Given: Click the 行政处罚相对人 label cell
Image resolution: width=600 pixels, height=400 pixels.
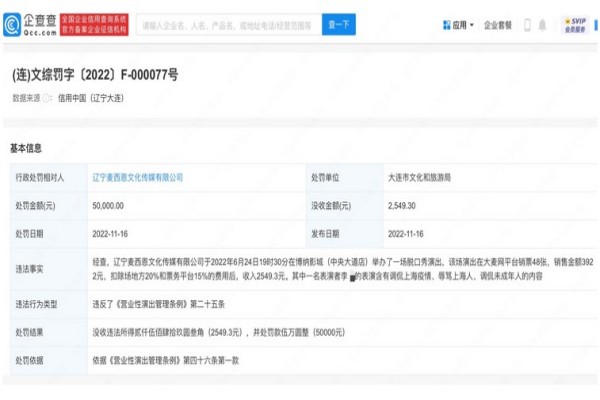Looking at the screenshot, I should (x=49, y=178).
